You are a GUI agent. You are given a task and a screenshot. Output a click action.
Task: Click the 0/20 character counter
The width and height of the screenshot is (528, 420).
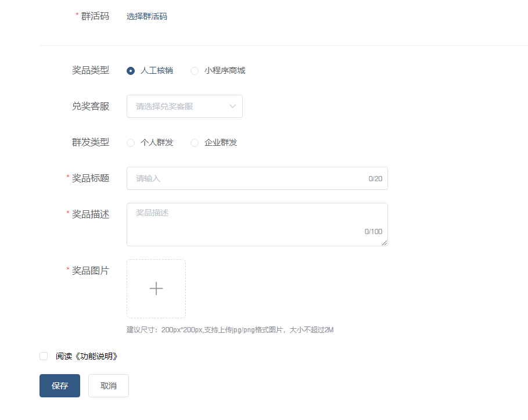(x=375, y=179)
